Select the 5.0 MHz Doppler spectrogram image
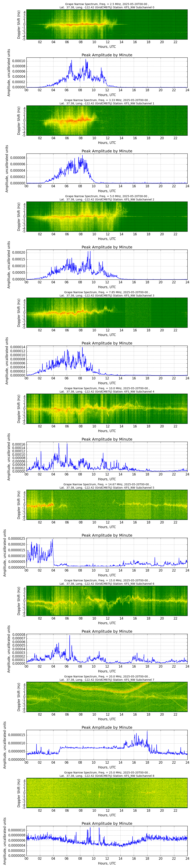The image size is (193, 868). click(107, 216)
